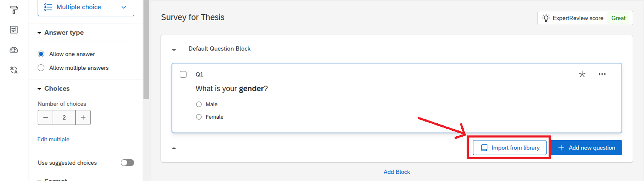
Task: Open the three-dot menu for Q1
Action: click(602, 74)
